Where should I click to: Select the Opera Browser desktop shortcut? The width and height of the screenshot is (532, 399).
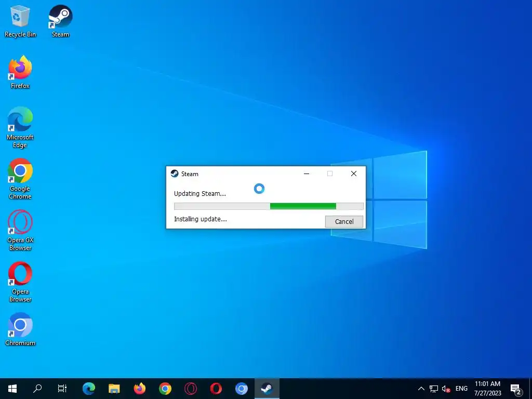[x=20, y=282]
